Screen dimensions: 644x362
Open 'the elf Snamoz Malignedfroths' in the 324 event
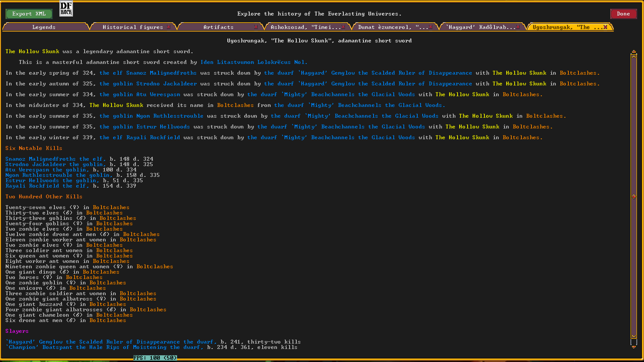tap(148, 73)
